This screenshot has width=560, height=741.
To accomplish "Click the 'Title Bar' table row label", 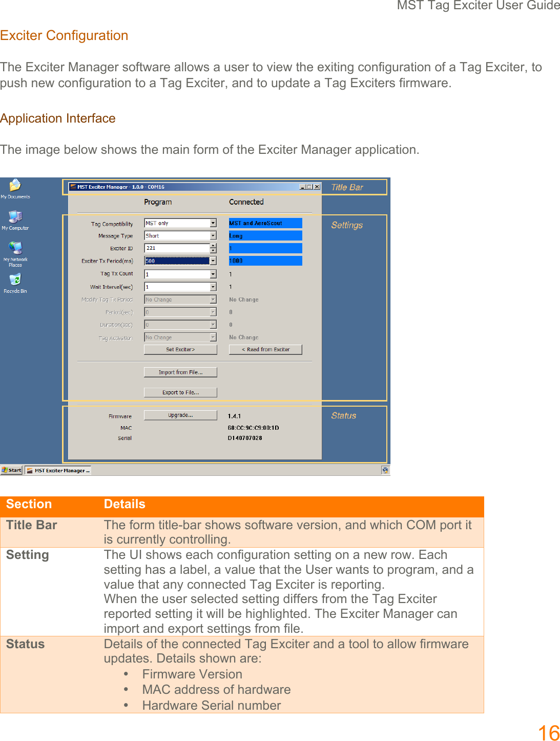I will click(x=32, y=525).
